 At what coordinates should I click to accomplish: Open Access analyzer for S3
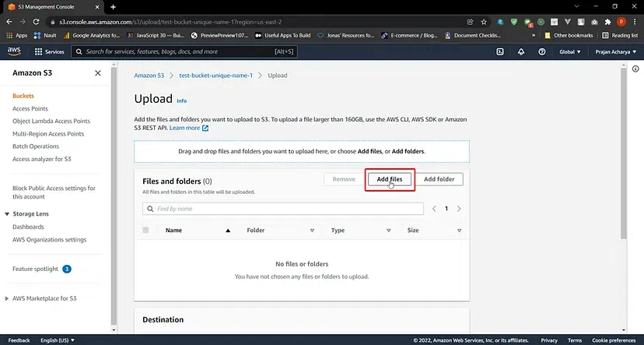click(41, 159)
